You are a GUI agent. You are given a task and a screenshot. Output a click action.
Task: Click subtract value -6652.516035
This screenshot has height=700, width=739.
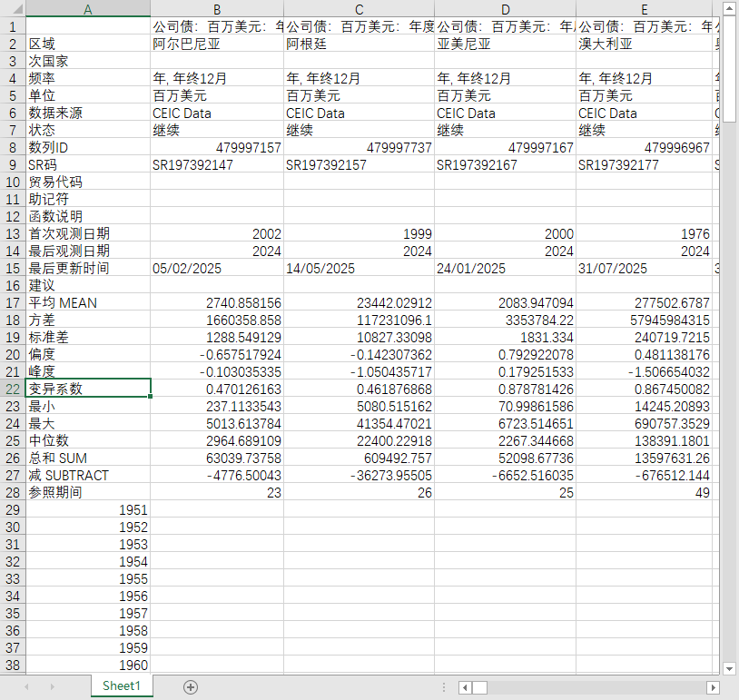[x=506, y=475]
